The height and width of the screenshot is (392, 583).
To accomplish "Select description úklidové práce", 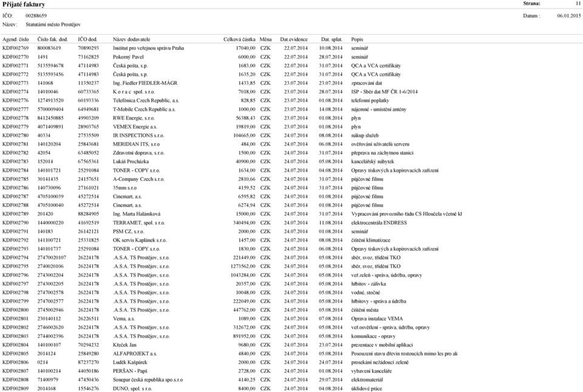I will [x=367, y=388].
